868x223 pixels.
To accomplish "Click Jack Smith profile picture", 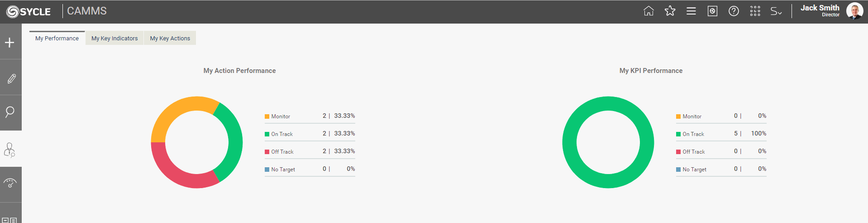I will (x=854, y=11).
